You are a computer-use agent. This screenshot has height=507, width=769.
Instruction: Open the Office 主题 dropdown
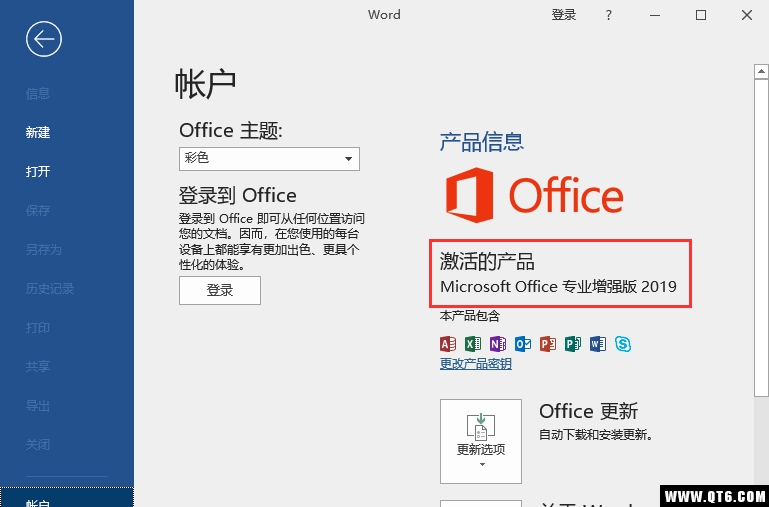click(x=269, y=159)
